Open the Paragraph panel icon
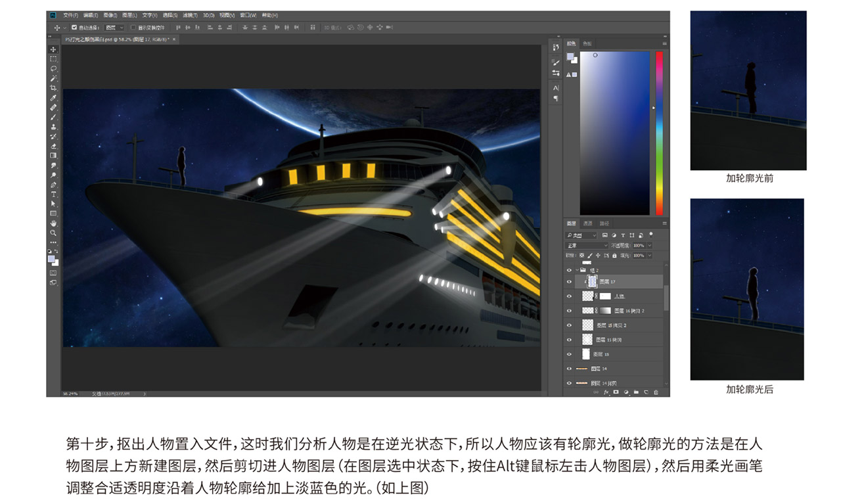Screen dimensions: 841x504 click(556, 98)
